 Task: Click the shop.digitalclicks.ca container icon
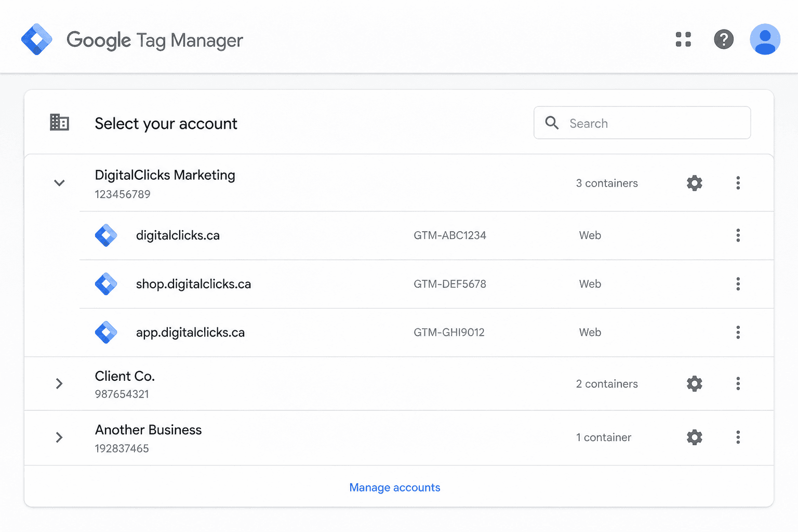pyautogui.click(x=106, y=284)
